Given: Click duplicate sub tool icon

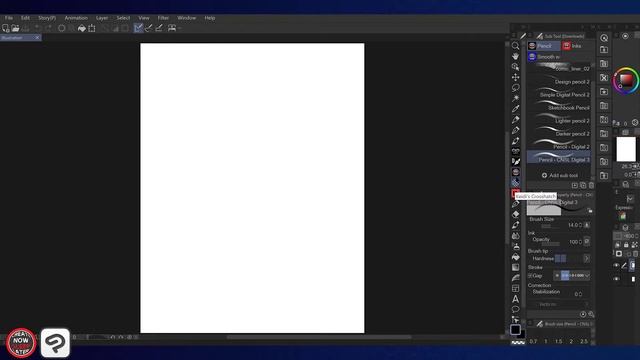Looking at the screenshot, I should click(x=583, y=185).
